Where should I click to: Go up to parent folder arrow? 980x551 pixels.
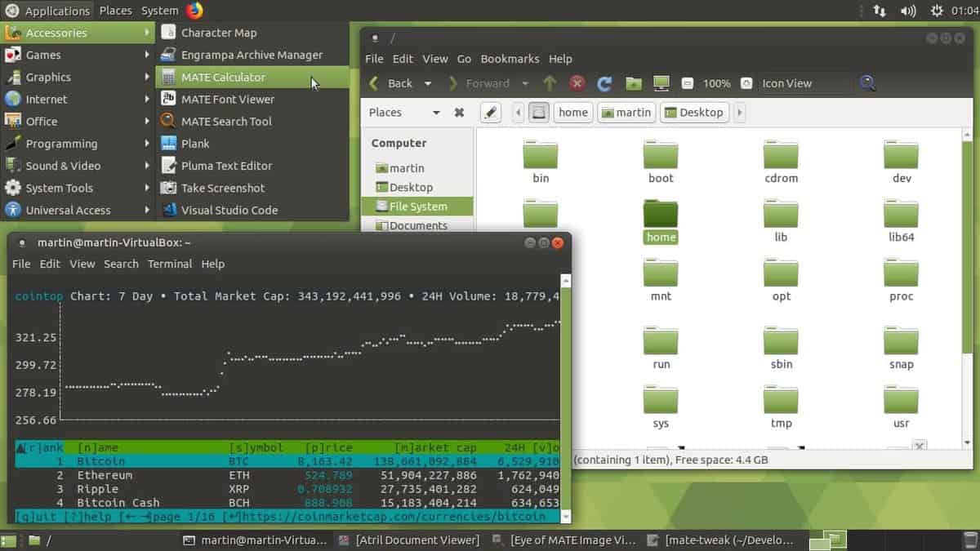tap(550, 83)
